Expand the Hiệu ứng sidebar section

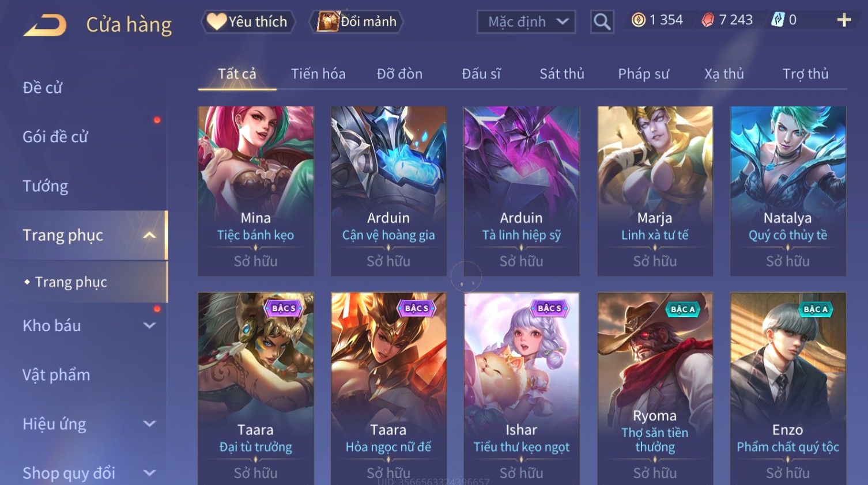[x=149, y=424]
